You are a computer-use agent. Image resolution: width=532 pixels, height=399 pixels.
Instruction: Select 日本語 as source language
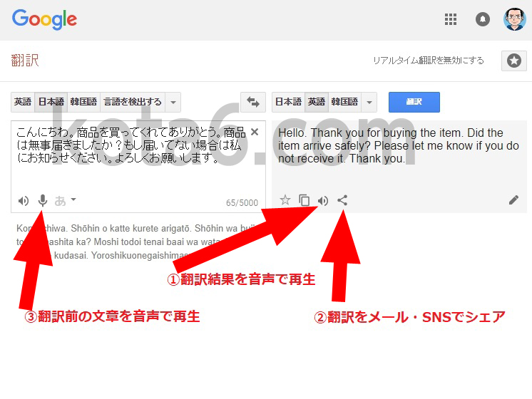(51, 102)
